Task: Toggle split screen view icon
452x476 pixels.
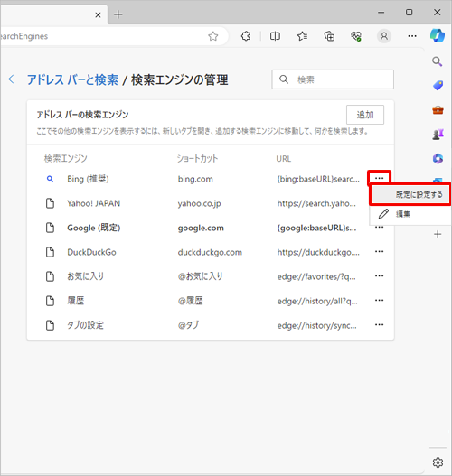Action: click(x=275, y=36)
